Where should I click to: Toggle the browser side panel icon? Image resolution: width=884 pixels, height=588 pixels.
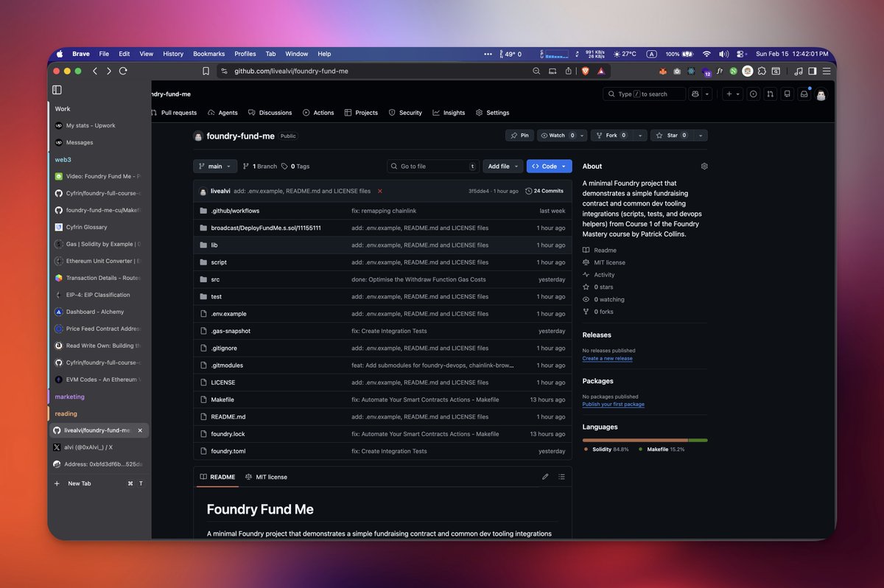[x=813, y=71]
